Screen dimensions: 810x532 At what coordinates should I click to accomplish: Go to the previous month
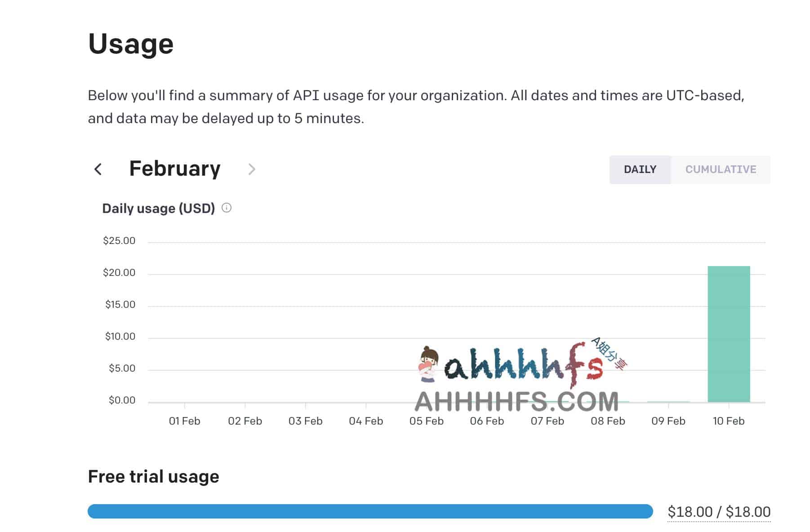[x=98, y=169]
